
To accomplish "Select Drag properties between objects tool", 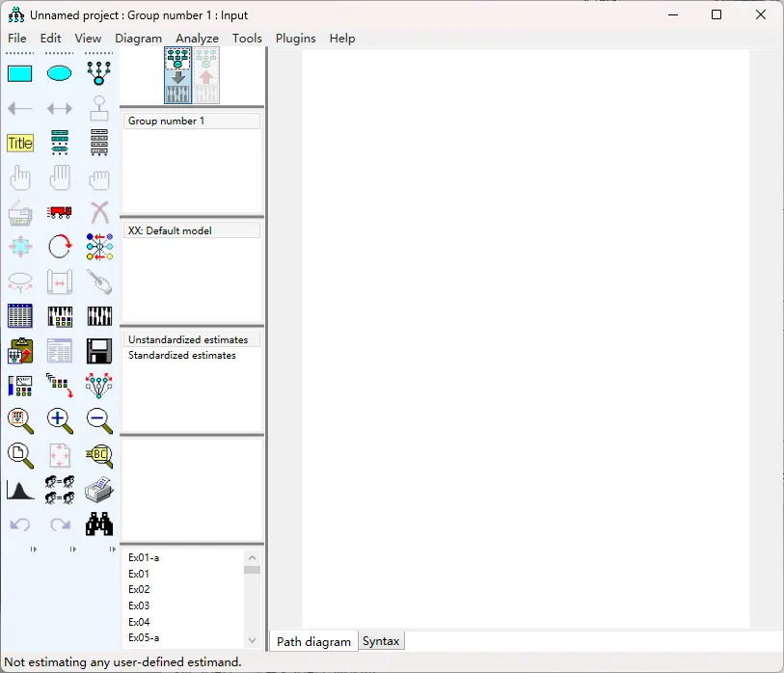I will point(60,386).
